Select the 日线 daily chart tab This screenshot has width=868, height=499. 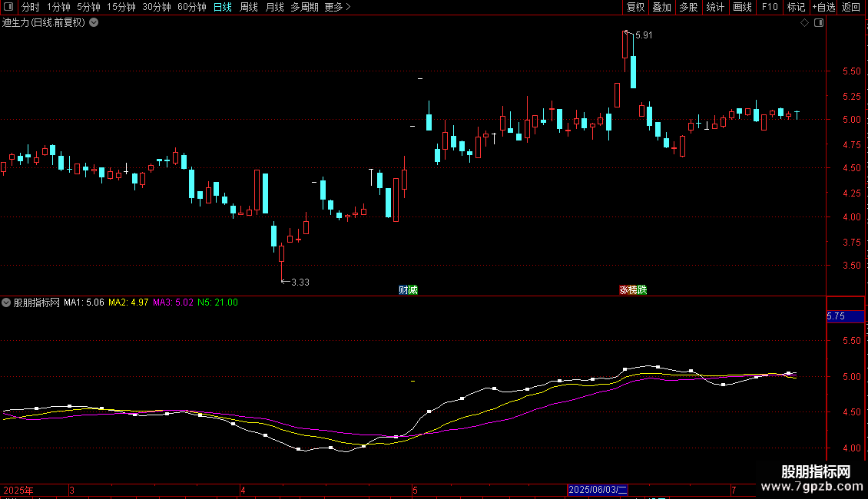(223, 7)
